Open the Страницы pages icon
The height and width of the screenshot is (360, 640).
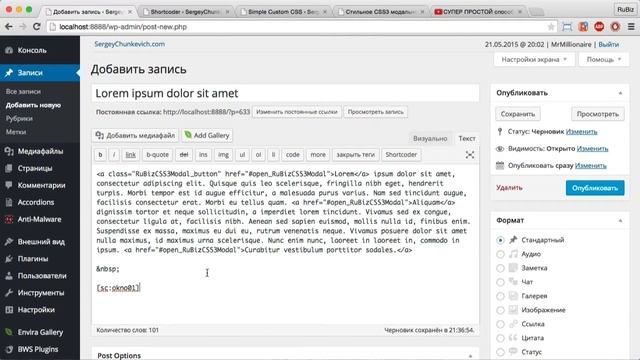pyautogui.click(x=9, y=168)
